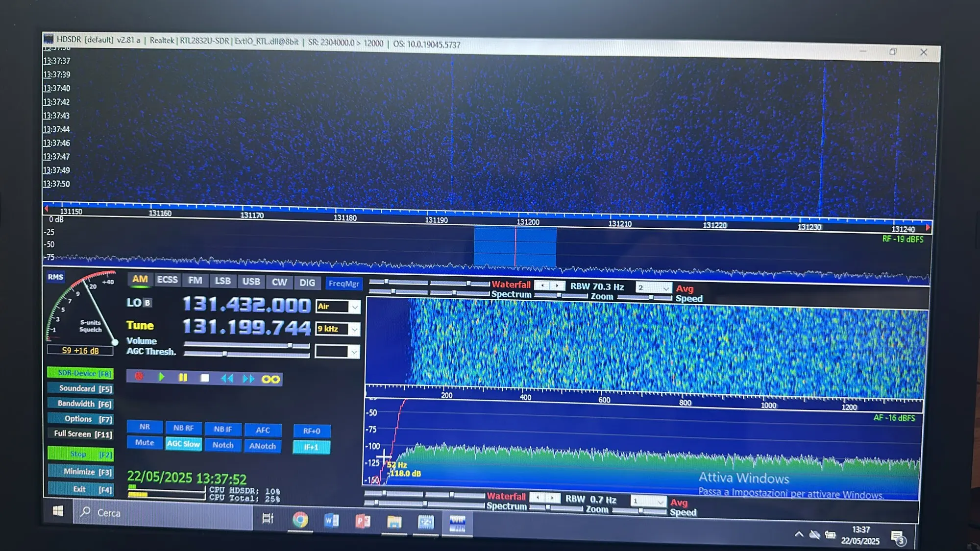The height and width of the screenshot is (551, 980).
Task: Switch to USB mode
Action: (x=251, y=282)
